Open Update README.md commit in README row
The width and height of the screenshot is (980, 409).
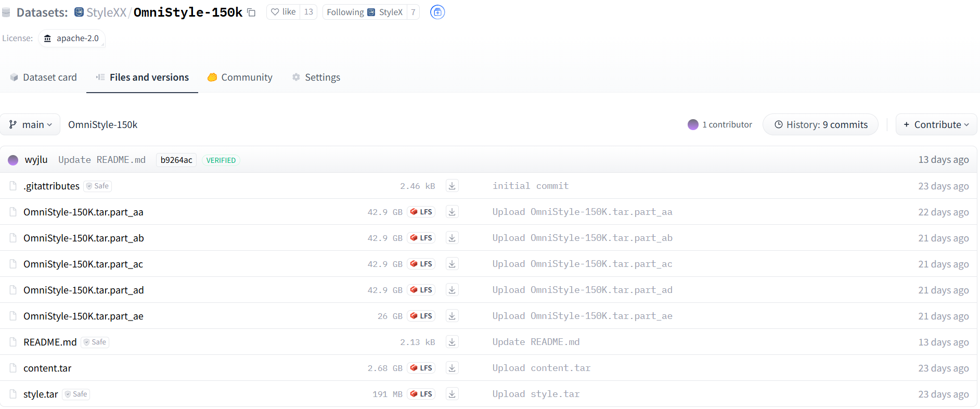coord(536,342)
